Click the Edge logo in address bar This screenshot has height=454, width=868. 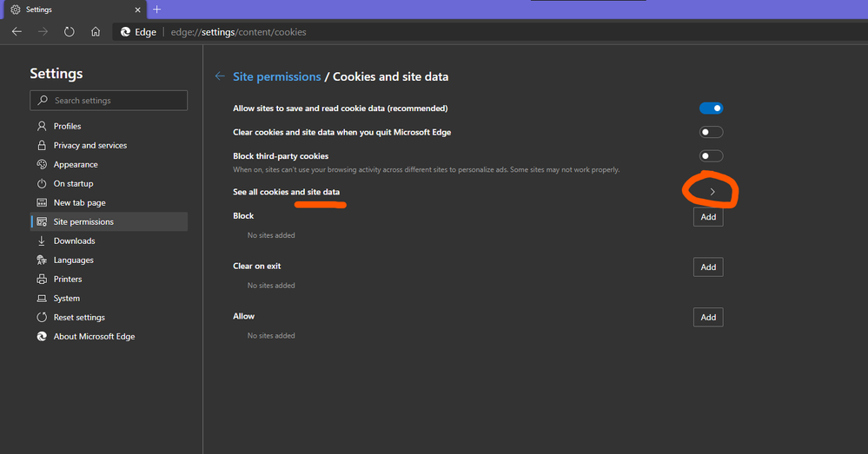coord(126,32)
